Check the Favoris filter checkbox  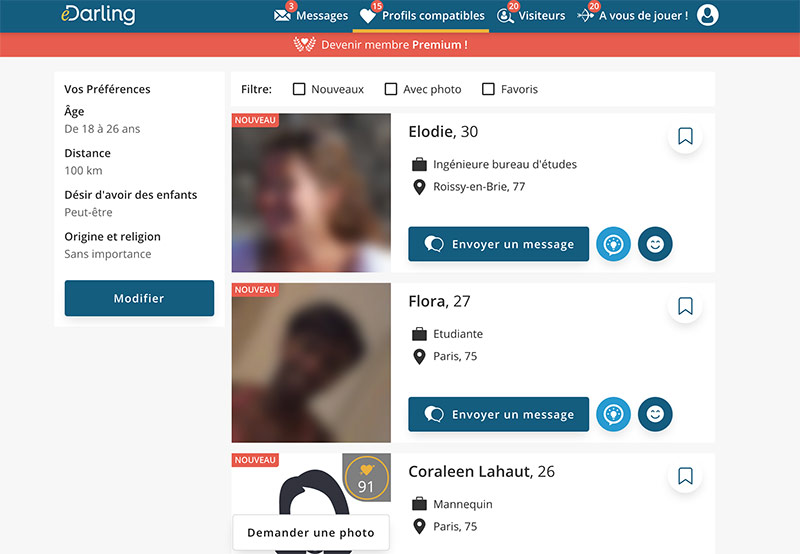[x=488, y=89]
